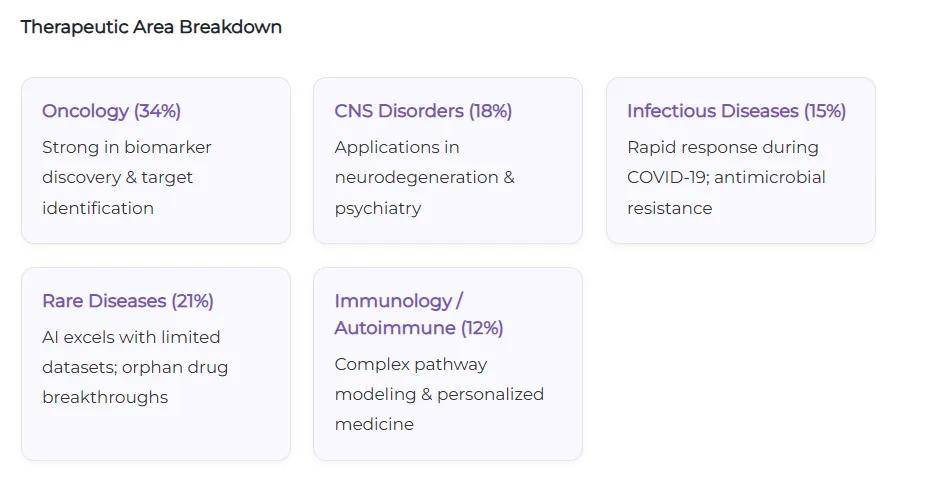Click 'identification' word in Oncology card
Screen dimensions: 930x478
pyautogui.click(x=98, y=208)
